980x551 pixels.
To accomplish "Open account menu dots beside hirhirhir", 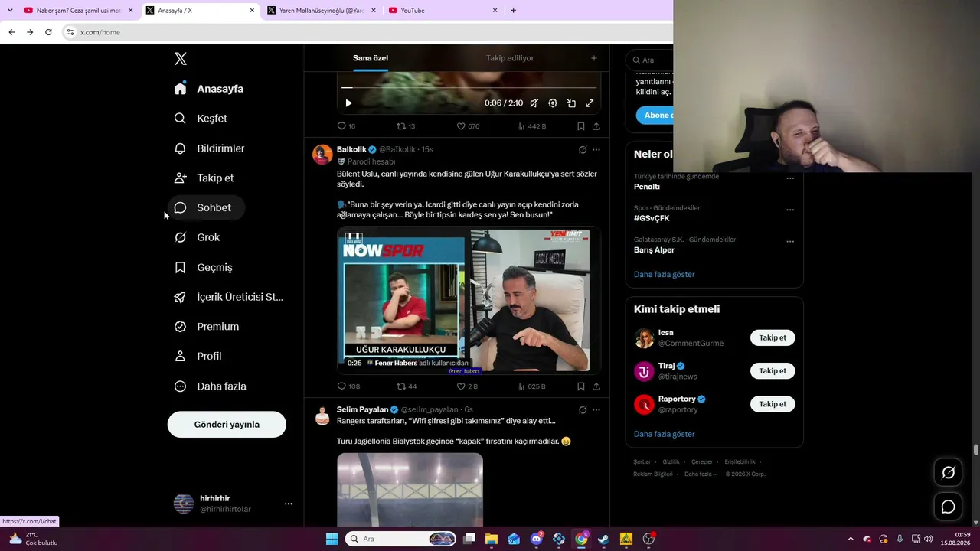I will (x=289, y=504).
